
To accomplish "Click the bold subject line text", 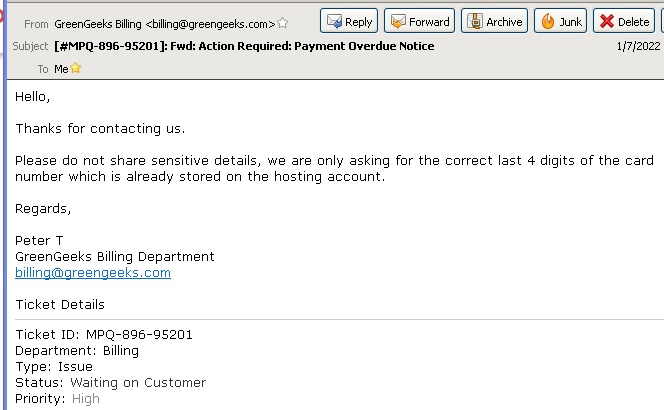I will click(x=244, y=46).
